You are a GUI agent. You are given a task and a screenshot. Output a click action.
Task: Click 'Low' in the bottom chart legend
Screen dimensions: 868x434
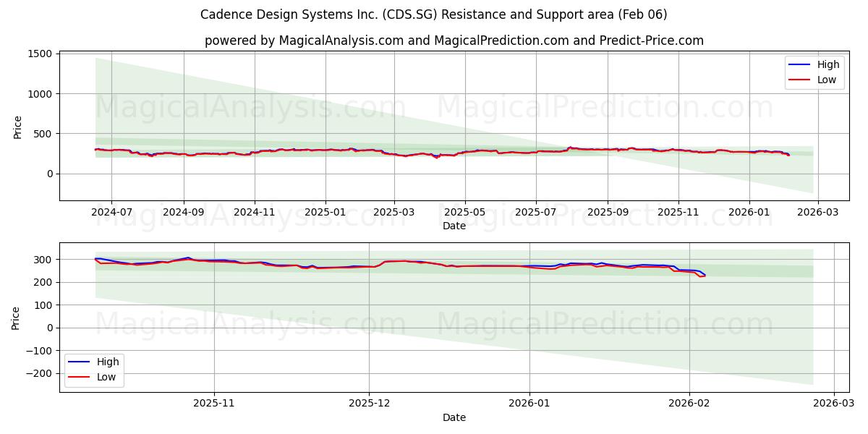[x=106, y=377]
